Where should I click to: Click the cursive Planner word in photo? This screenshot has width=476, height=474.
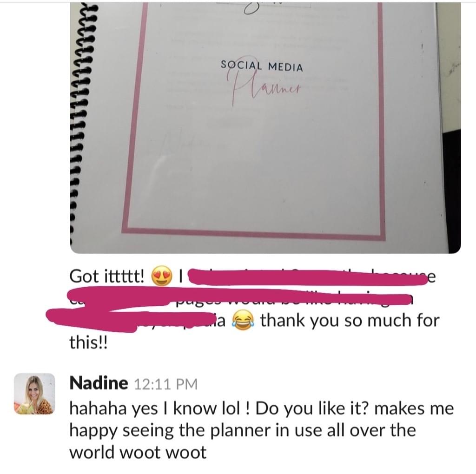[x=264, y=86]
